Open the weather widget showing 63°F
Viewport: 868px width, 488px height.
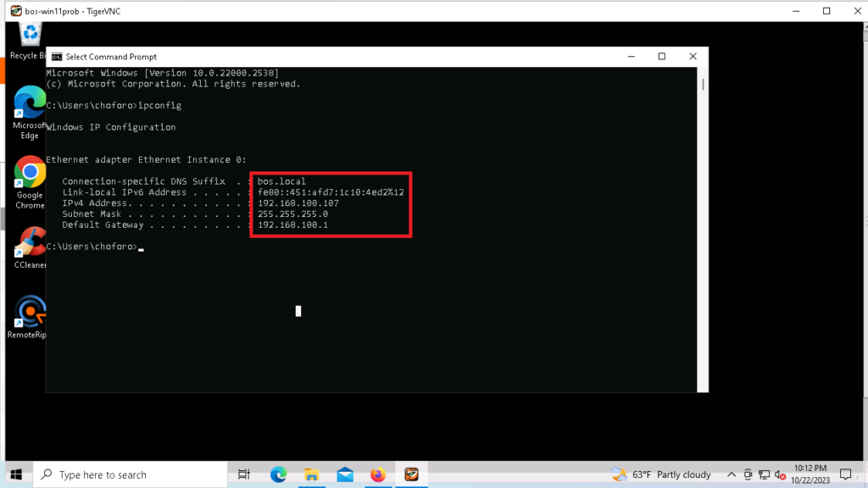point(661,474)
